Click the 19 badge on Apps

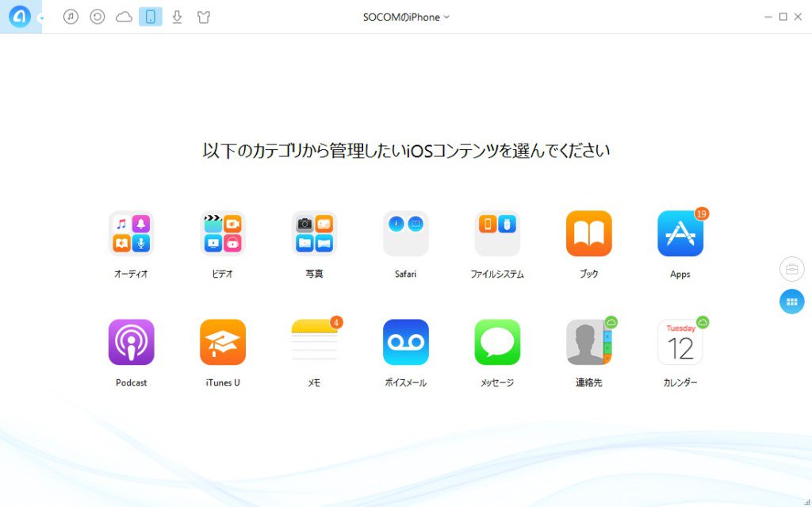pos(702,213)
